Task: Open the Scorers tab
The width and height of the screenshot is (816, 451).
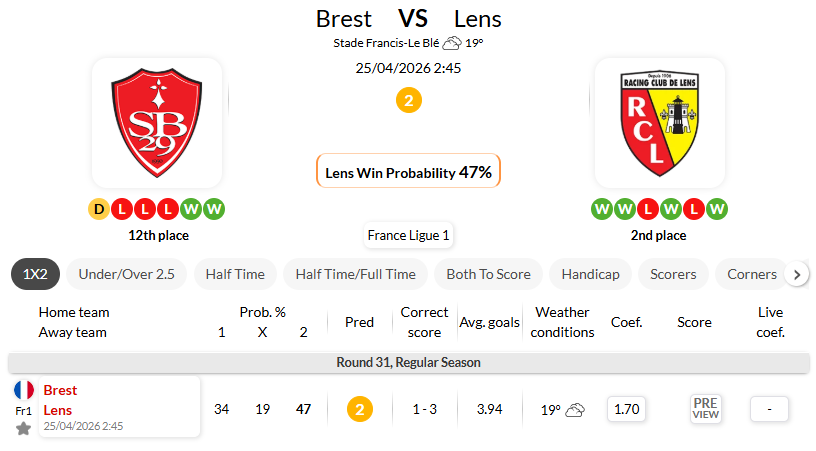Action: pyautogui.click(x=673, y=274)
